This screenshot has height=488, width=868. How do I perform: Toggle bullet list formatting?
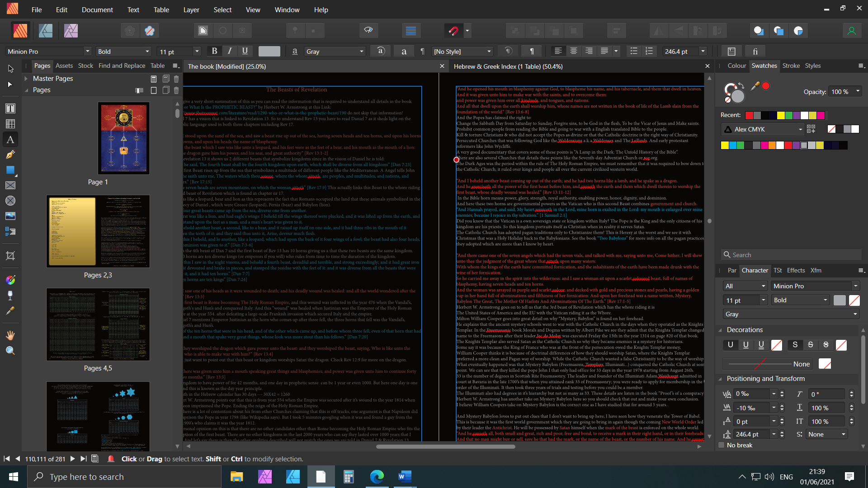pyautogui.click(x=634, y=51)
